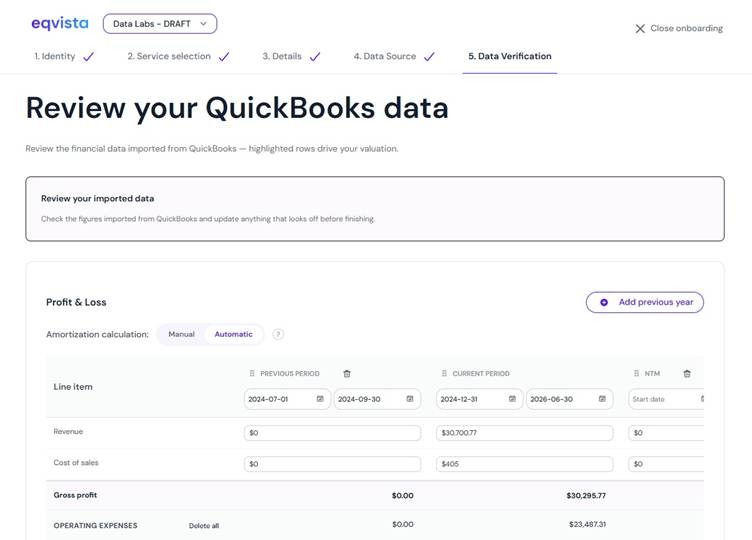Click the Gross profit $30,295.77 value
This screenshot has width=752, height=540.
586,495
